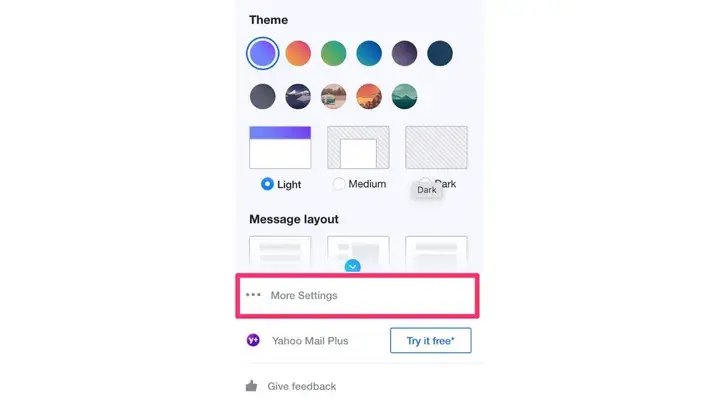Choose the snowy mountain night theme
Viewport: 720px width, 405px height.
(298, 96)
